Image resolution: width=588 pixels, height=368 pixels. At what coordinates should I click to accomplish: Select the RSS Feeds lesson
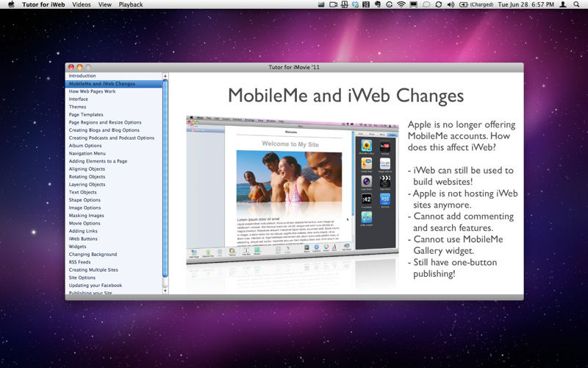[114, 262]
